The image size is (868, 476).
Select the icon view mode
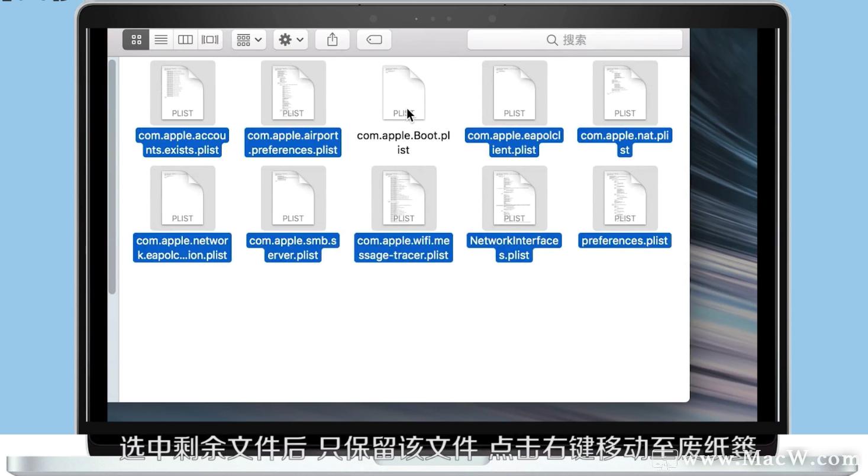click(x=135, y=40)
